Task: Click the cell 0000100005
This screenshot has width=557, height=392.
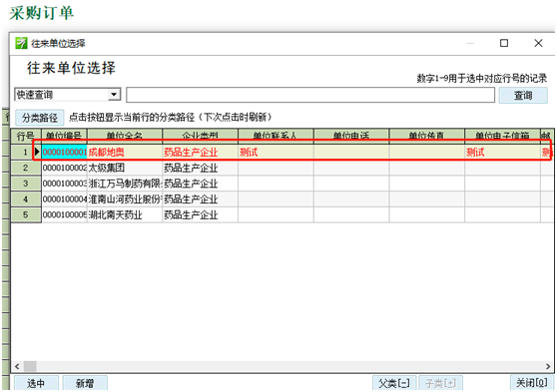Action: 64,214
